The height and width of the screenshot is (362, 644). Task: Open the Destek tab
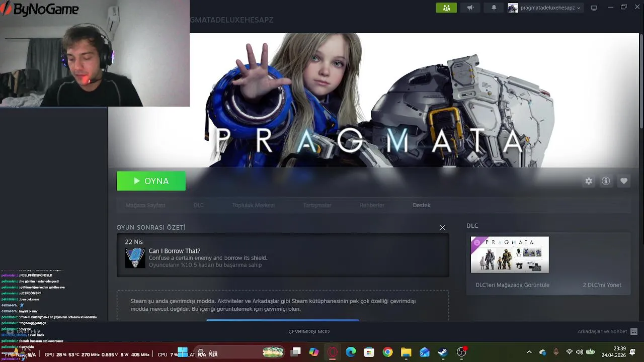pos(422,205)
